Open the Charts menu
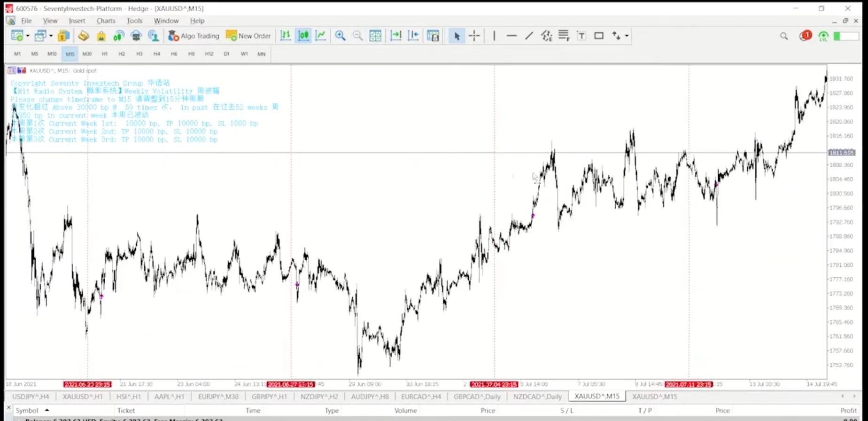This screenshot has width=868, height=421. 106,21
